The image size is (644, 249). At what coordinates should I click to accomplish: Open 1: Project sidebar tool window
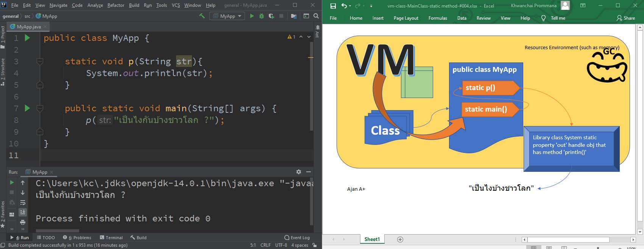[x=3, y=37]
